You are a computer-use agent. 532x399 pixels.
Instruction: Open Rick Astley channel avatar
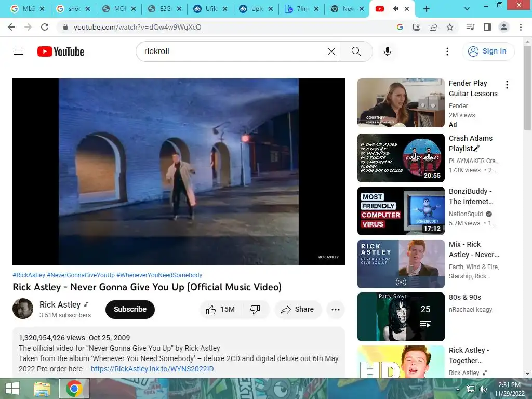[x=23, y=309]
